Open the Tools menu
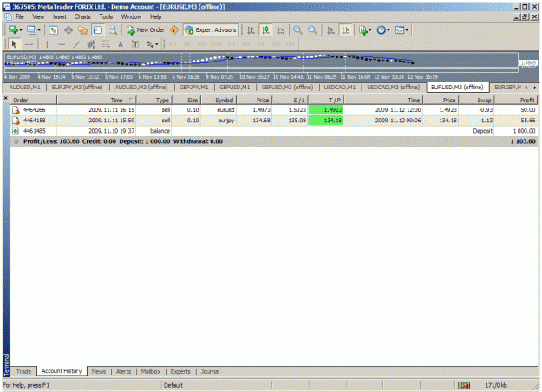 [106, 16]
